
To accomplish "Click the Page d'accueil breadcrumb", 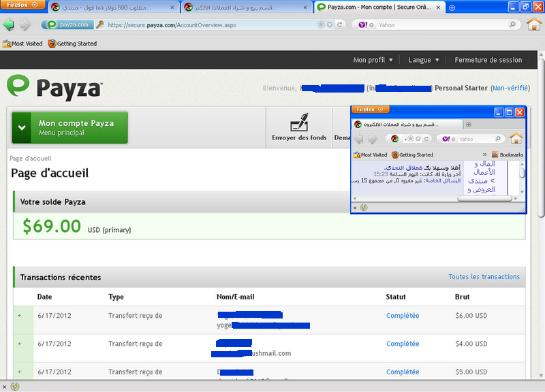I will pyautogui.click(x=31, y=159).
